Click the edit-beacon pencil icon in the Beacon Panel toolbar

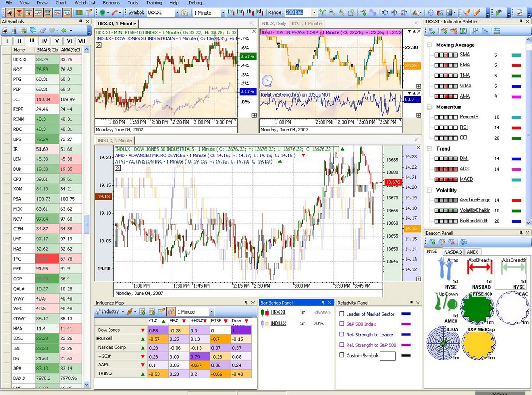point(442,242)
